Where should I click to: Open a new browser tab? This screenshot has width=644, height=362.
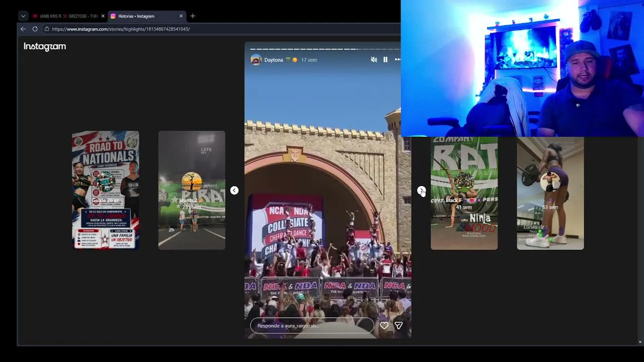coord(193,16)
